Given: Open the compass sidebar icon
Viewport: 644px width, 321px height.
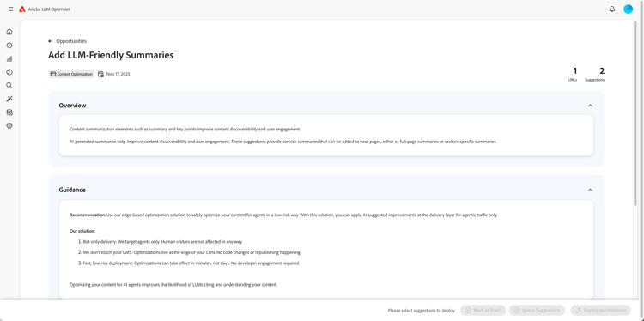Looking at the screenshot, I should pyautogui.click(x=9, y=45).
